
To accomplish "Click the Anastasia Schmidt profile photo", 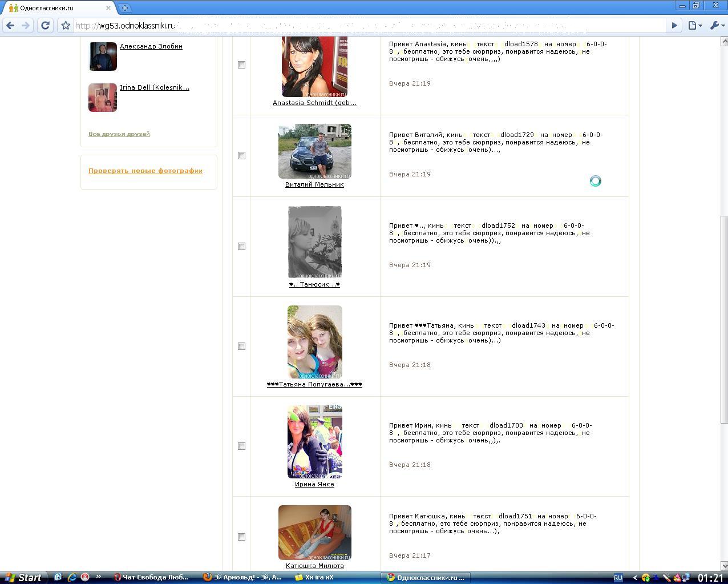I will click(x=314, y=66).
